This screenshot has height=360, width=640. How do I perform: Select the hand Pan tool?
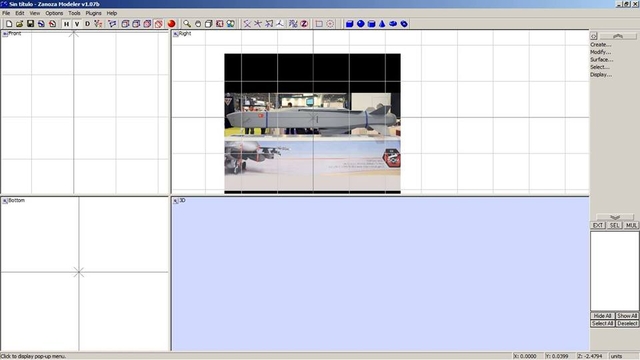(198, 24)
